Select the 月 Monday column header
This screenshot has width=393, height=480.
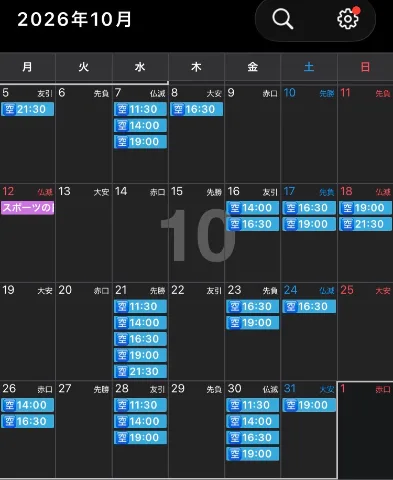click(27, 67)
